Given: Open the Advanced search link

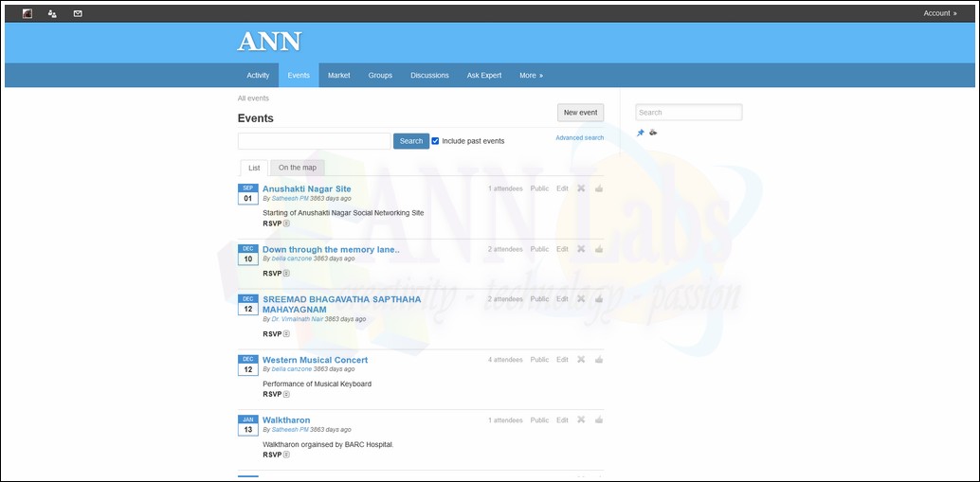Looking at the screenshot, I should click(x=579, y=138).
